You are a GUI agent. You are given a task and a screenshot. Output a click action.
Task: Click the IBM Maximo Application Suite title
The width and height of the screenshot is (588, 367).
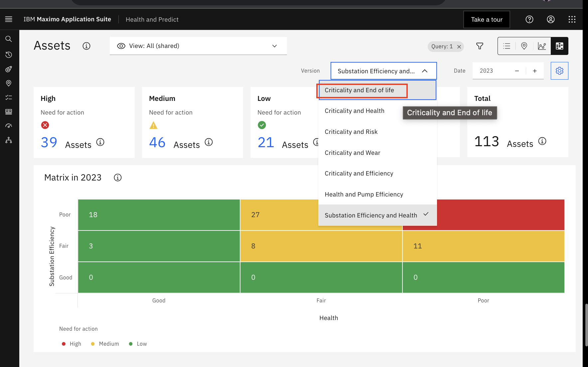(x=67, y=19)
